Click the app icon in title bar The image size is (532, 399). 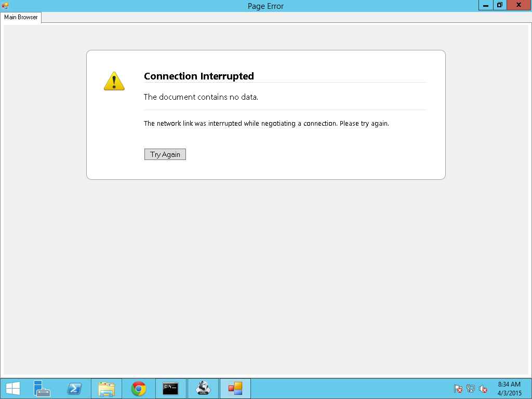tap(5, 6)
